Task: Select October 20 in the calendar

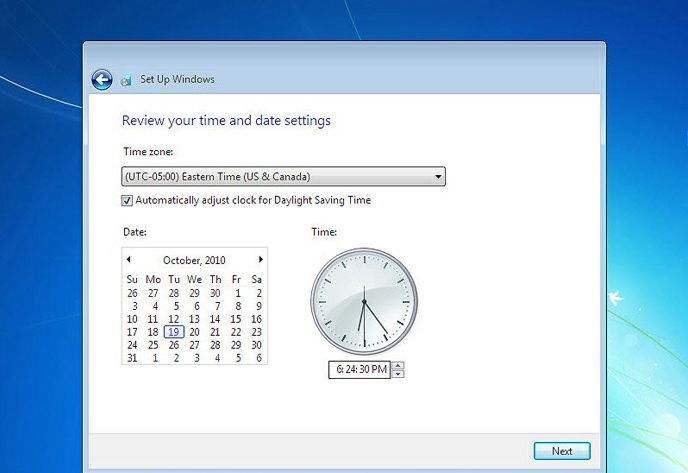Action: [x=194, y=332]
